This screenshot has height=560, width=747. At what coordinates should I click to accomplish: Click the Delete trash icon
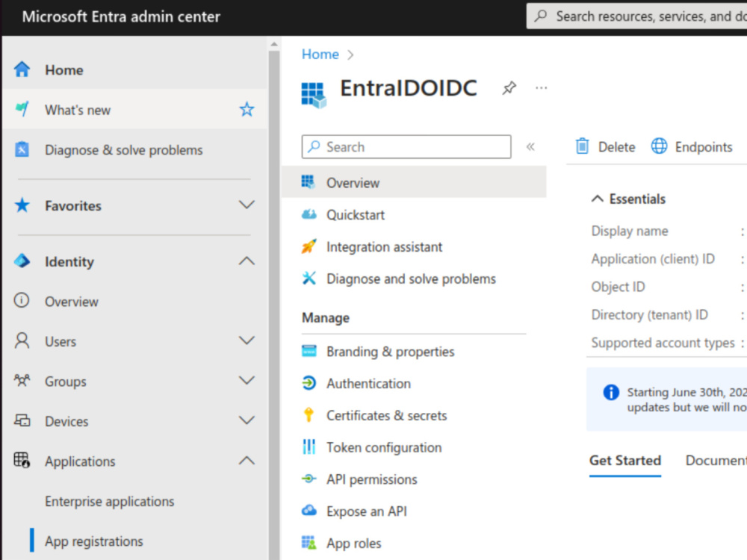coord(582,146)
